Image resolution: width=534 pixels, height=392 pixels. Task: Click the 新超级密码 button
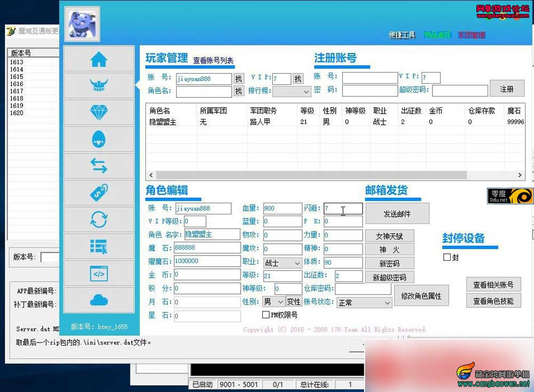coord(390,277)
